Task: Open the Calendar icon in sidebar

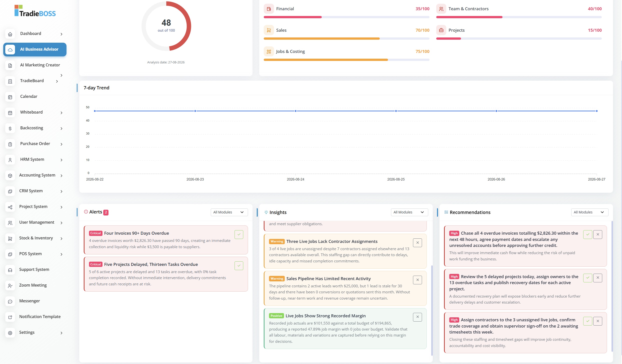Action: click(10, 97)
